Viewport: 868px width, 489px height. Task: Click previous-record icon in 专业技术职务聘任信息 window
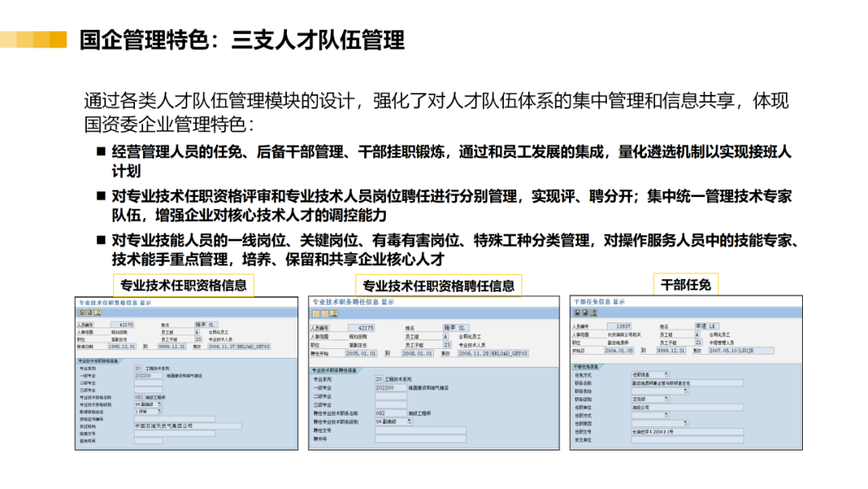coord(316,314)
